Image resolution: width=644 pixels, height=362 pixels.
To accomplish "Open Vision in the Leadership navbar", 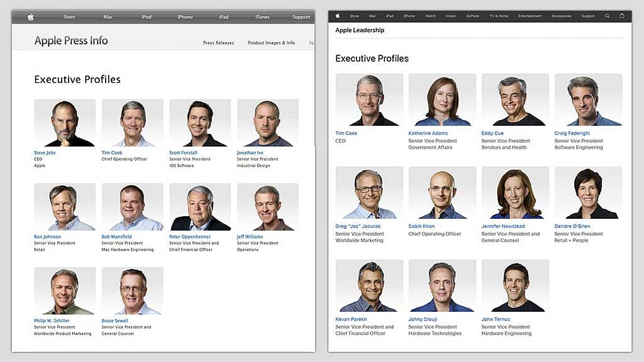I will click(x=450, y=16).
